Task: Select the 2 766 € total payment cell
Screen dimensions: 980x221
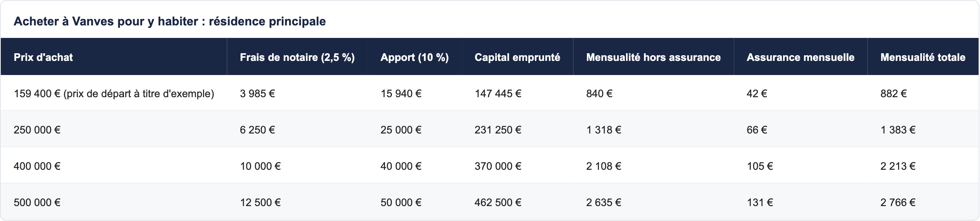Action: pos(923,202)
